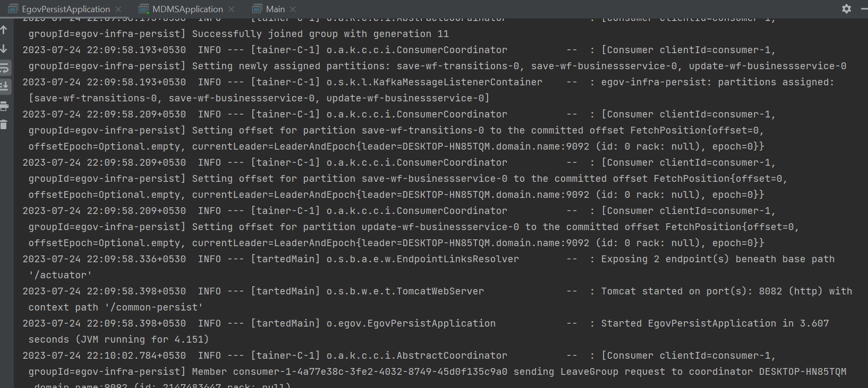Close the MDMSApplication tab

pos(231,9)
